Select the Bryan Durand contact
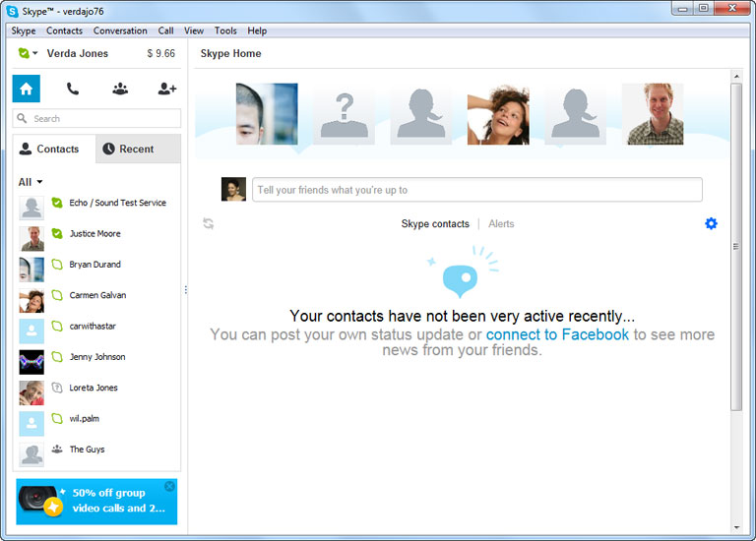 click(96, 269)
